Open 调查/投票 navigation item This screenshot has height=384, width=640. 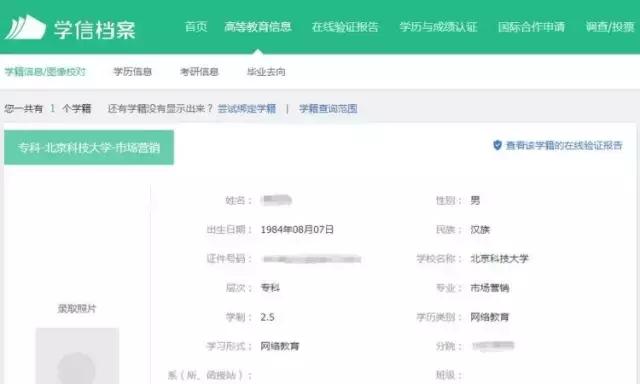pyautogui.click(x=610, y=27)
